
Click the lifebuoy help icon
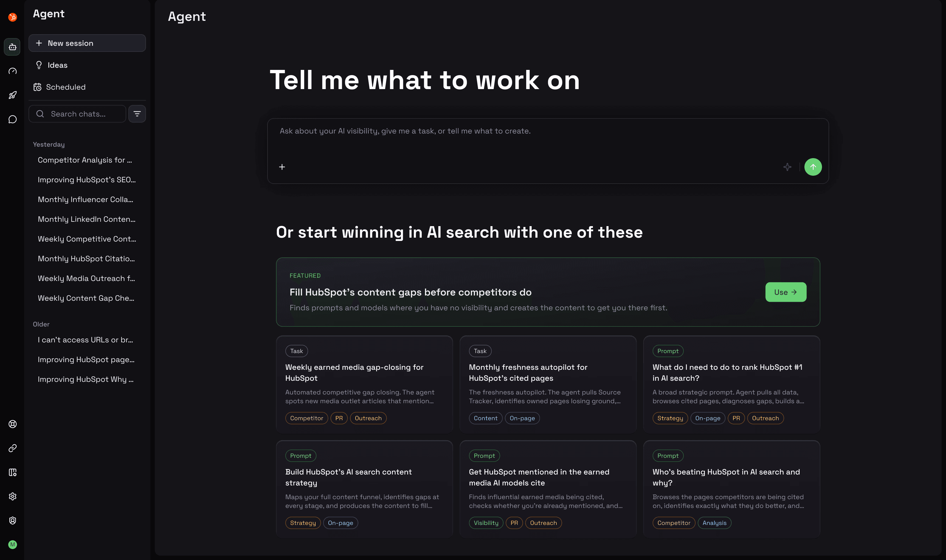click(12, 424)
